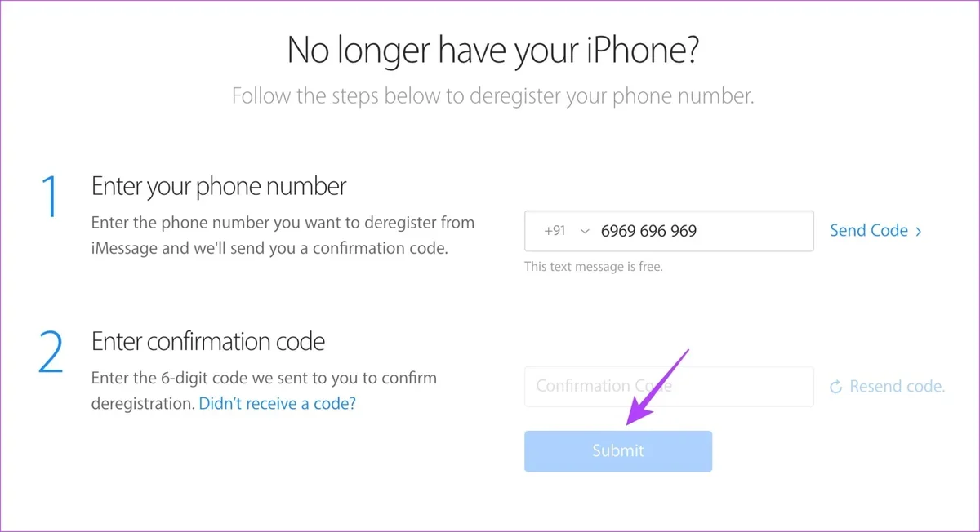
Task: Click the blue Submit button
Action: 618,451
